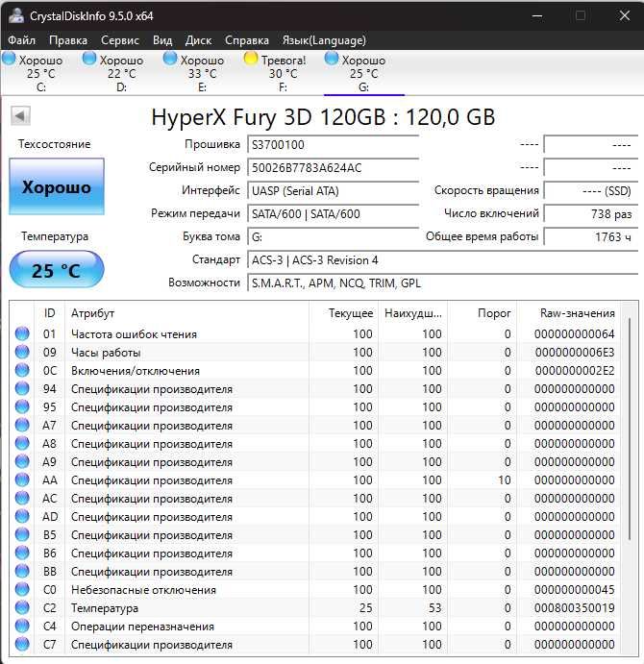Viewport: 644px width, 664px height.
Task: Click status orb of attribute 95 row
Action: tap(22, 406)
